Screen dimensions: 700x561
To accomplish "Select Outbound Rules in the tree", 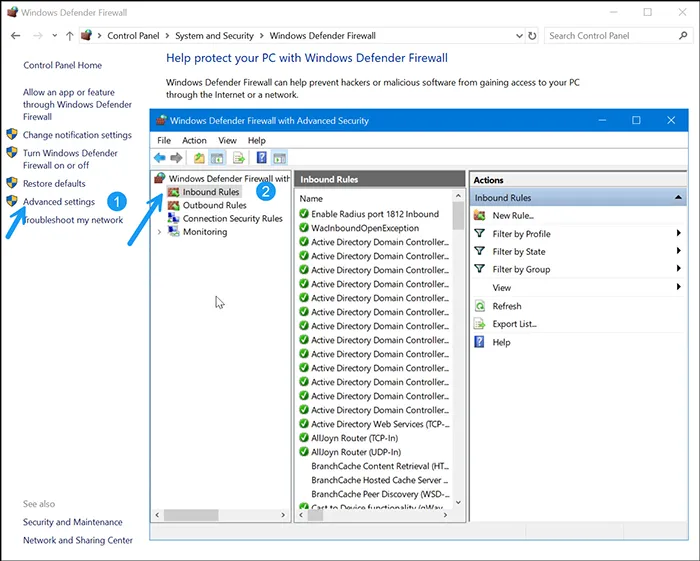I will 214,205.
